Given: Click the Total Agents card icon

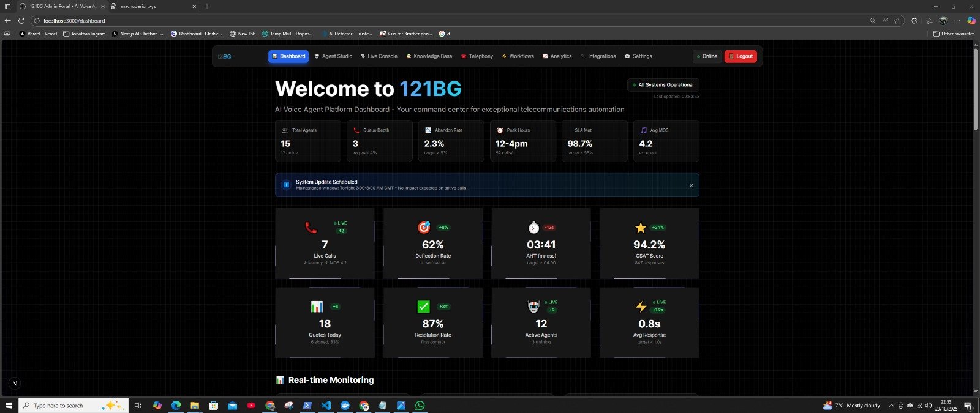Looking at the screenshot, I should 285,130.
